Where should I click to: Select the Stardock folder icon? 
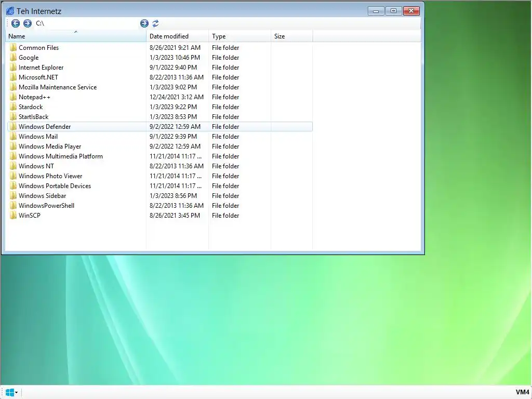click(13, 107)
